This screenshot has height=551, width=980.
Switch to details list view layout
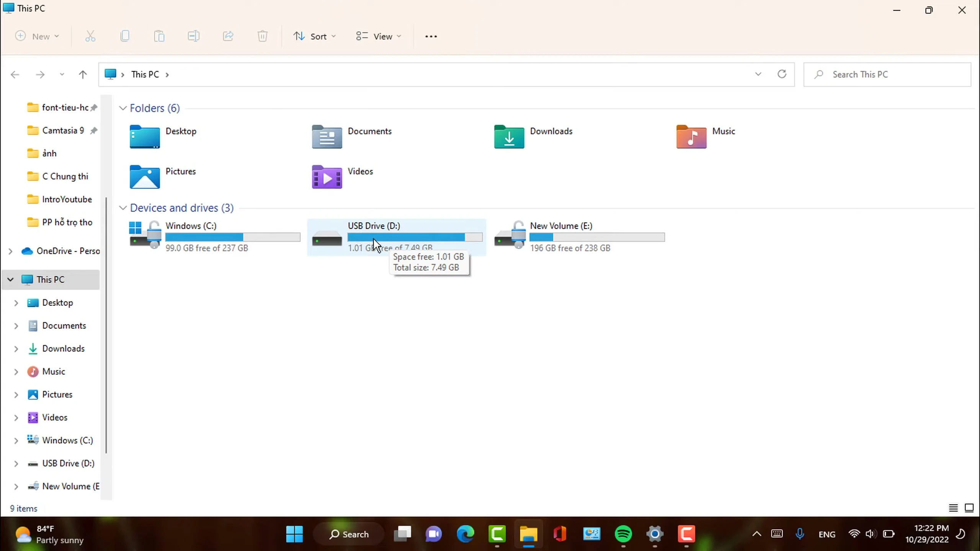click(x=953, y=508)
